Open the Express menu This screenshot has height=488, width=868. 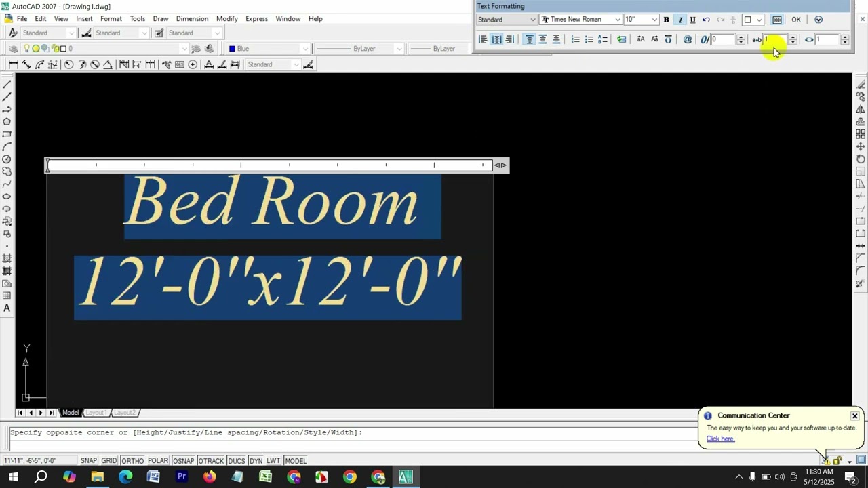coord(256,18)
